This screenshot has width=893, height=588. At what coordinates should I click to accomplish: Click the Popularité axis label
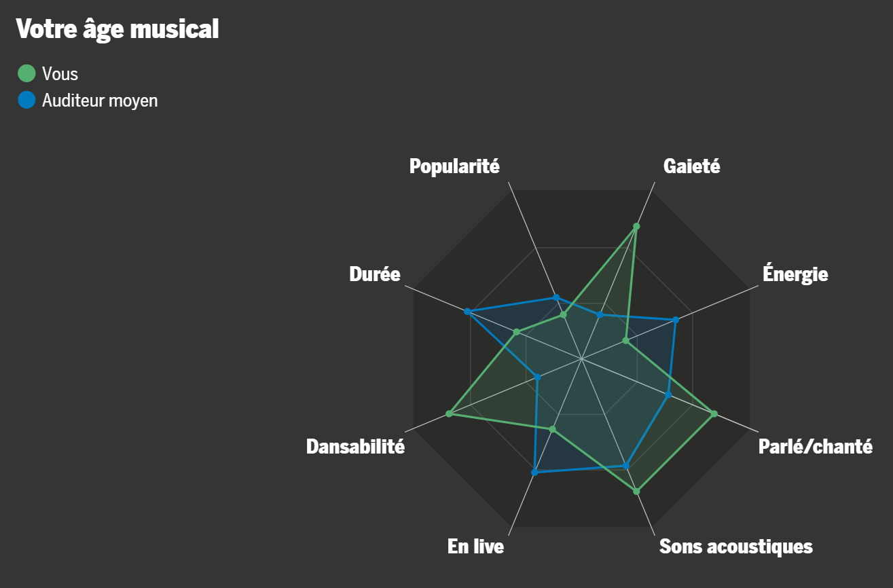coord(454,166)
